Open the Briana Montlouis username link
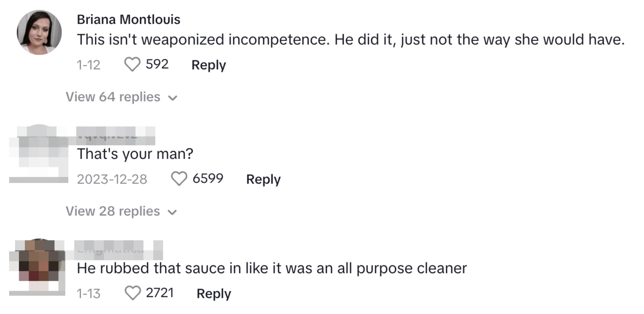 click(128, 20)
